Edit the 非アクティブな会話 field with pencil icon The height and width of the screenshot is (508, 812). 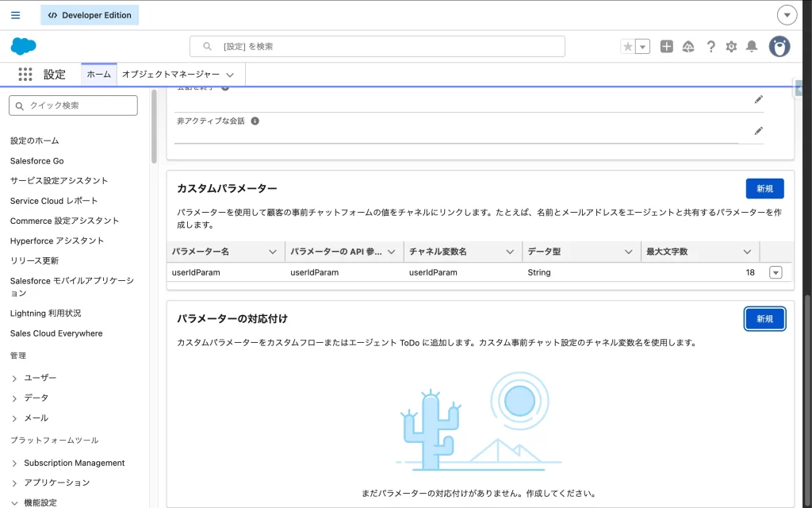758,130
